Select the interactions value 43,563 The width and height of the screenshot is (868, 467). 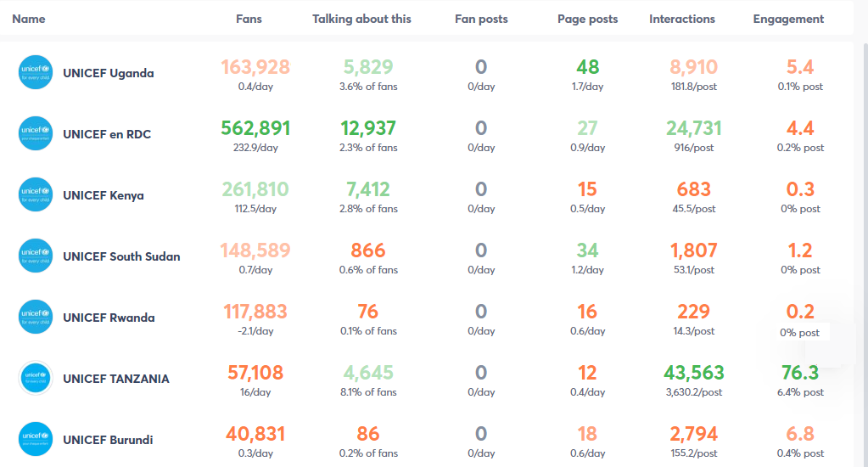pyautogui.click(x=694, y=373)
